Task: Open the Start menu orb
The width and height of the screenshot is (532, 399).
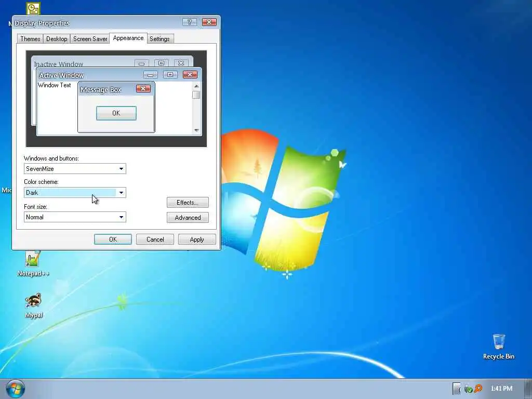Action: pos(15,389)
